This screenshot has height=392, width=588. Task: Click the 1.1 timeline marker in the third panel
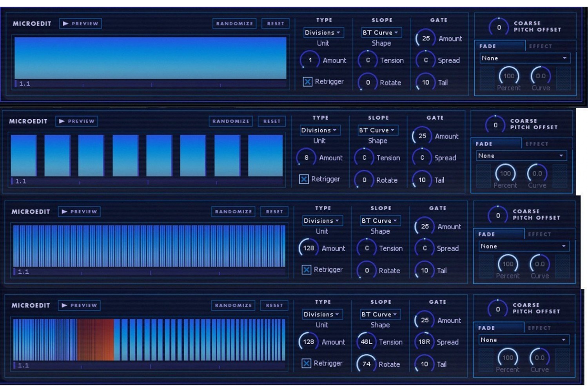23,272
